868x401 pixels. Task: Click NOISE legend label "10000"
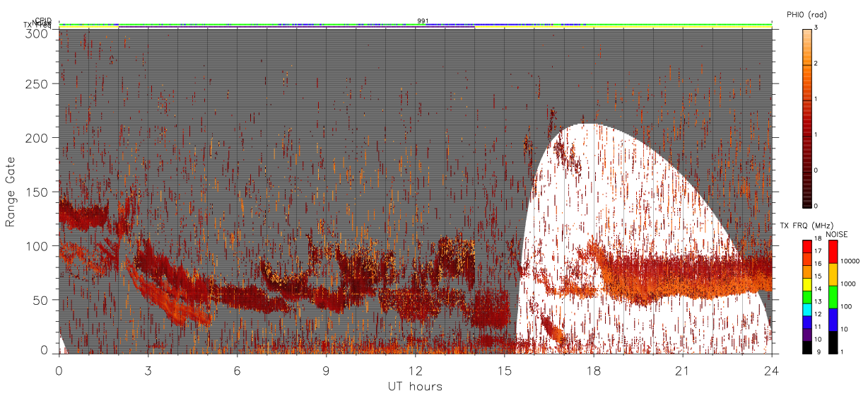click(x=849, y=261)
